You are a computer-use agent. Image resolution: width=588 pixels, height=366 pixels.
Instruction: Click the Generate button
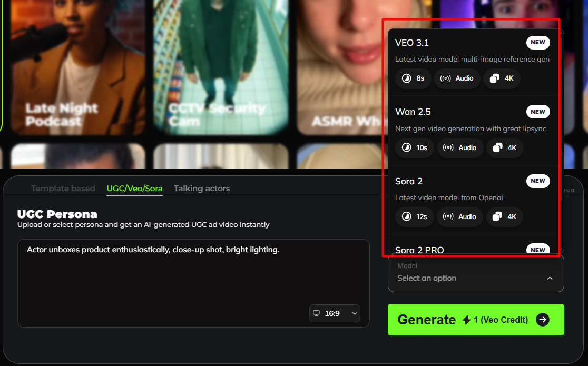[x=476, y=320]
